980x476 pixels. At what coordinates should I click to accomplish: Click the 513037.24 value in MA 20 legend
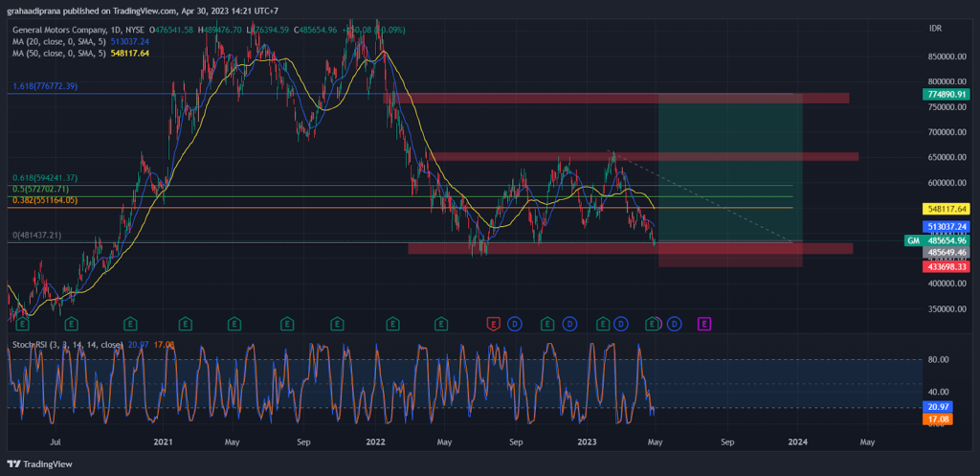(130, 41)
